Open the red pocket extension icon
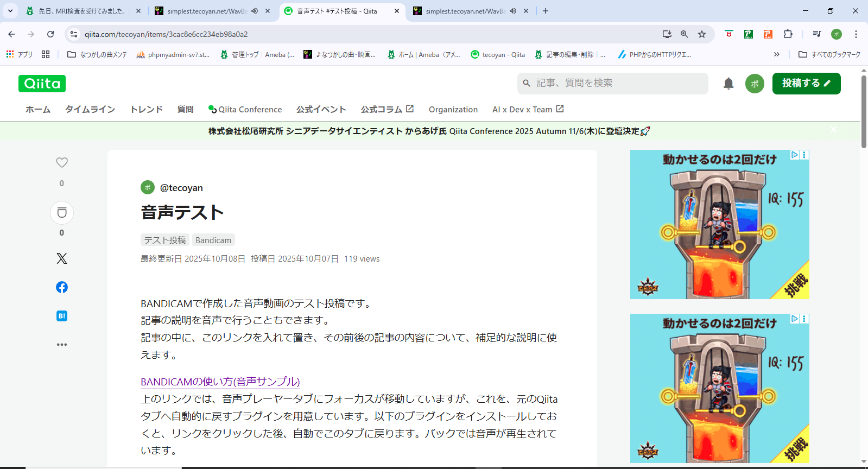 (x=729, y=34)
